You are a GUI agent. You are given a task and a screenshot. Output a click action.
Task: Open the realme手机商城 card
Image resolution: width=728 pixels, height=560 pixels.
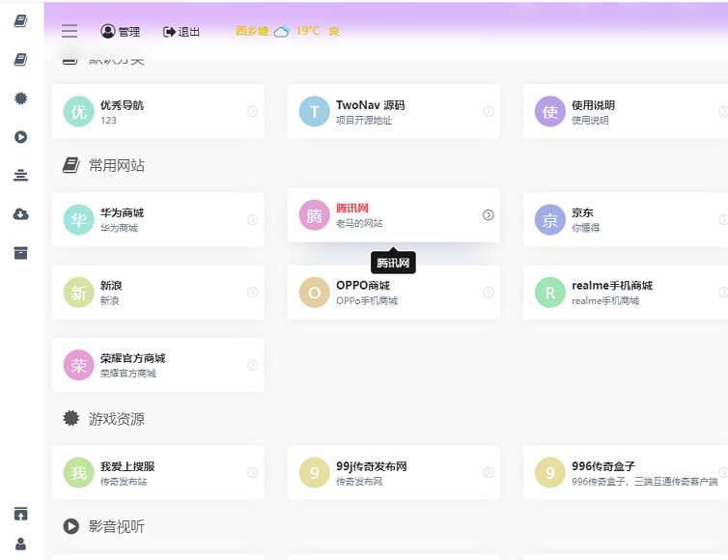pyautogui.click(x=626, y=293)
